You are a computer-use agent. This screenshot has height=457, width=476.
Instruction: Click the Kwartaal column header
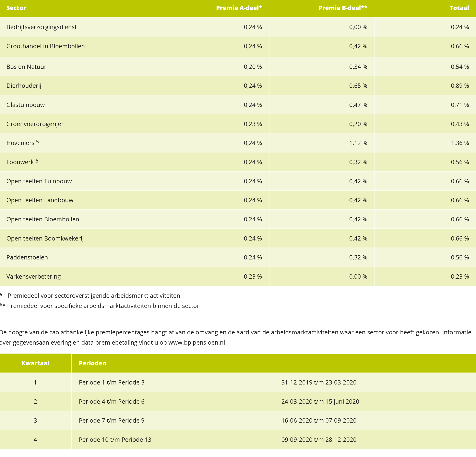35,363
